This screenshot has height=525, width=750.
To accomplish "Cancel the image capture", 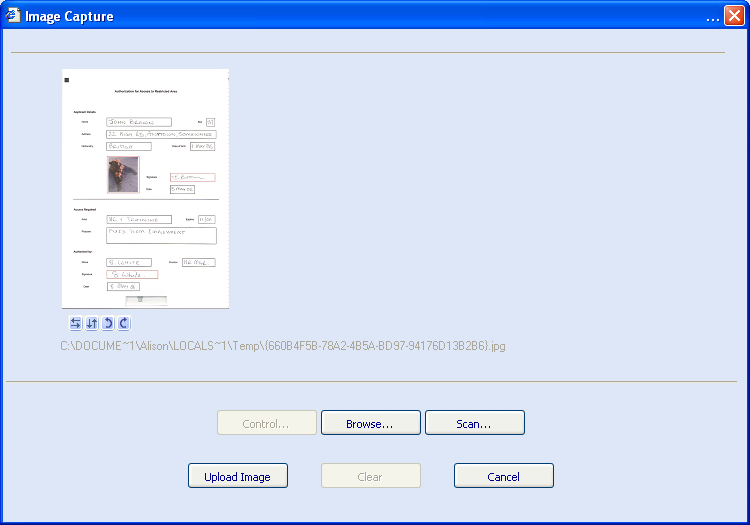I will coord(503,476).
